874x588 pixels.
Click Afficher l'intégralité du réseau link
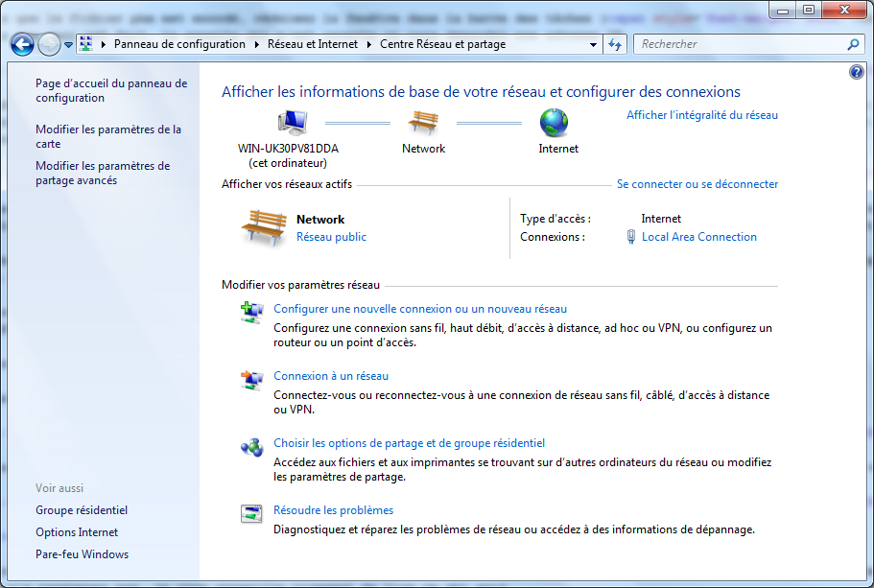[701, 115]
